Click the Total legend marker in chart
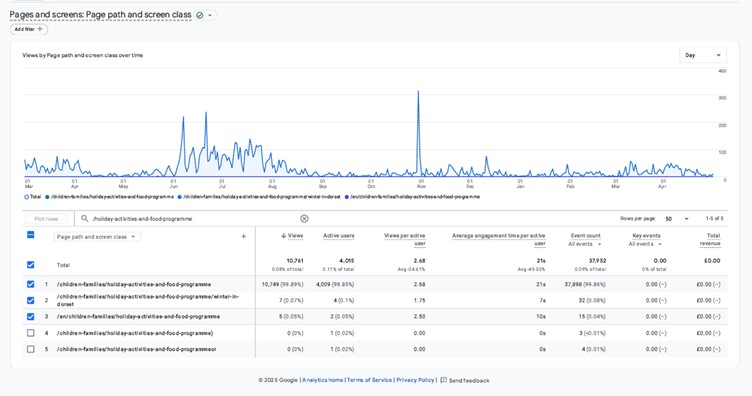752x396 pixels. [x=27, y=197]
